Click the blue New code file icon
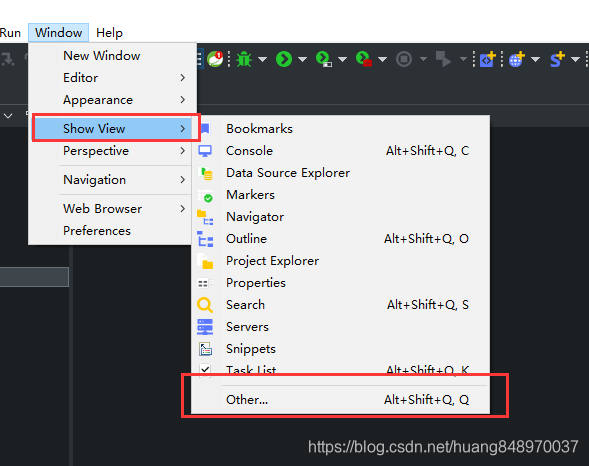Image resolution: width=589 pixels, height=466 pixels. 488,59
